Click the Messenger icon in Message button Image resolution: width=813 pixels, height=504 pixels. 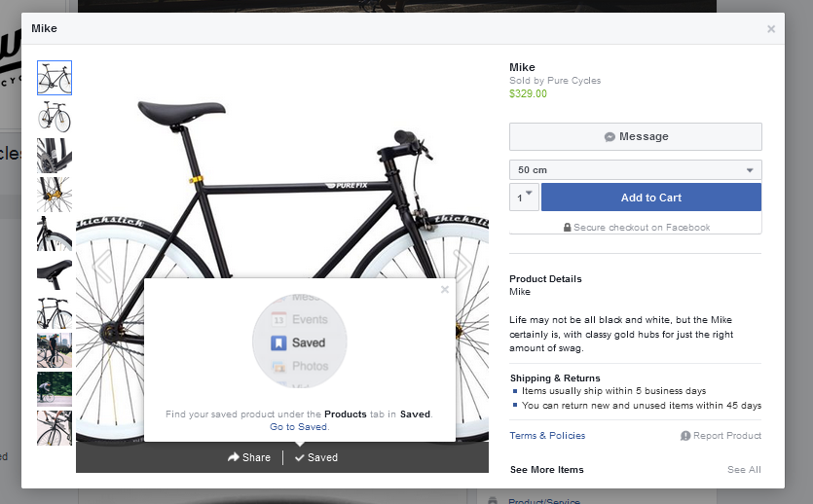click(x=610, y=137)
